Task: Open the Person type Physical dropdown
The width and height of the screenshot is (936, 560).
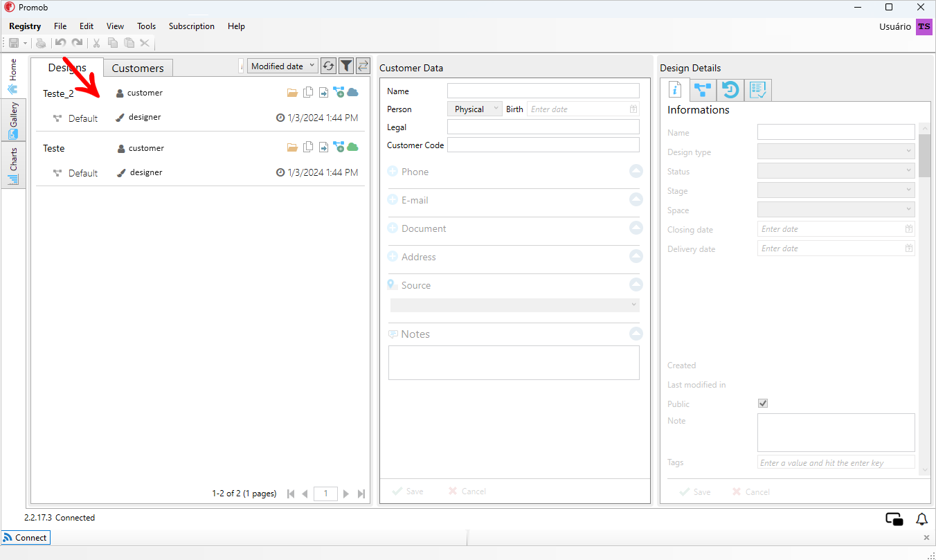Action: coord(475,109)
